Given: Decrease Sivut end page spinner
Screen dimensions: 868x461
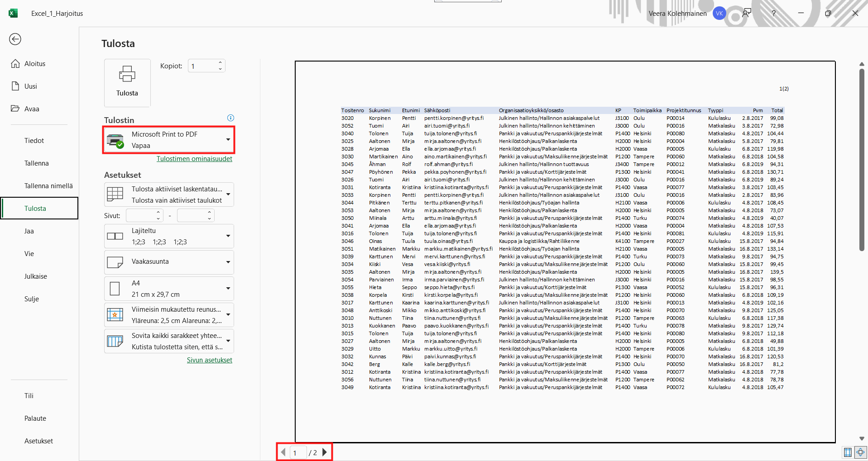Looking at the screenshot, I should pyautogui.click(x=209, y=219).
